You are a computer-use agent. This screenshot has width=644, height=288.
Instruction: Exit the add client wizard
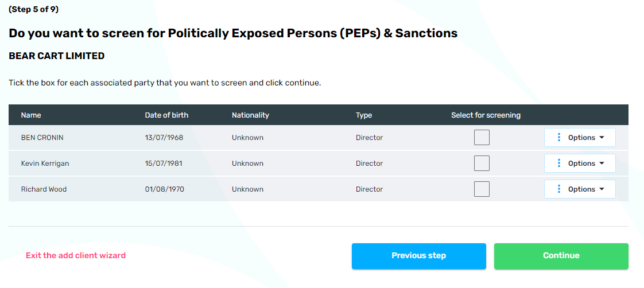(76, 256)
